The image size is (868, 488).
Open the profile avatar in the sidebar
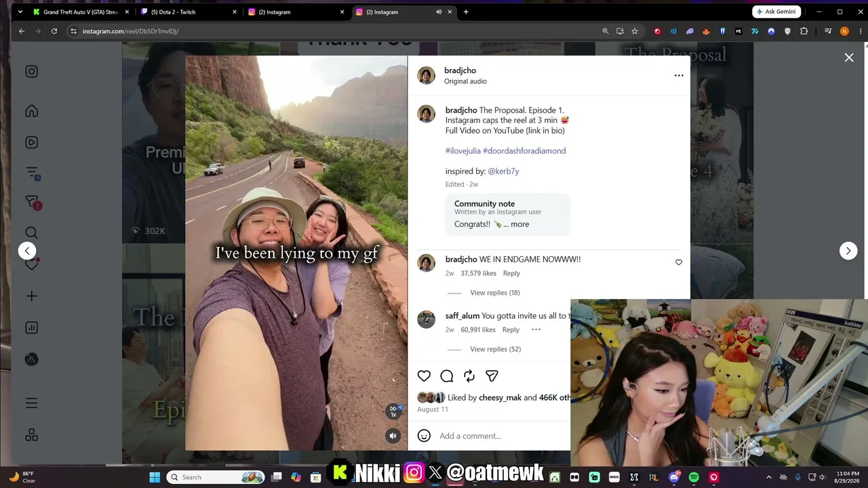(x=31, y=360)
